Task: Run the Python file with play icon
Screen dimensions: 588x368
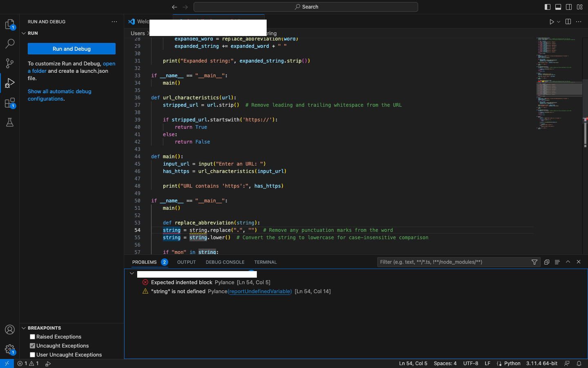Action: 552,22
